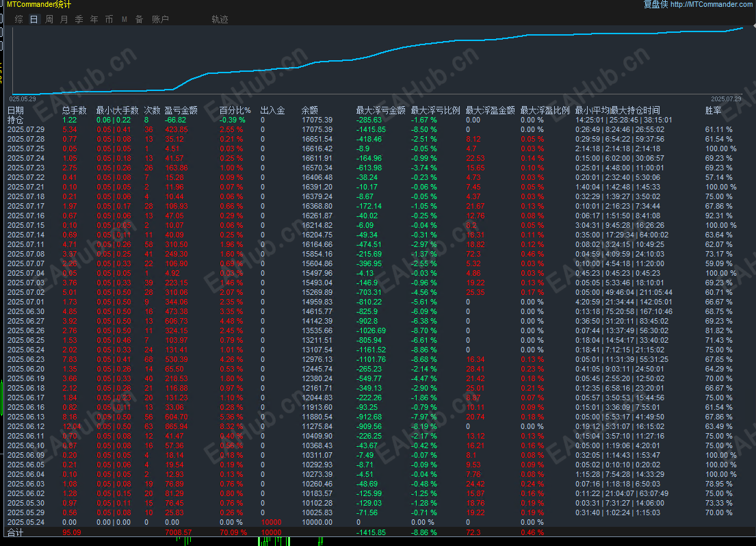This screenshot has height=546, width=756.
Task: Click the 余额 column header
Action: (309, 110)
